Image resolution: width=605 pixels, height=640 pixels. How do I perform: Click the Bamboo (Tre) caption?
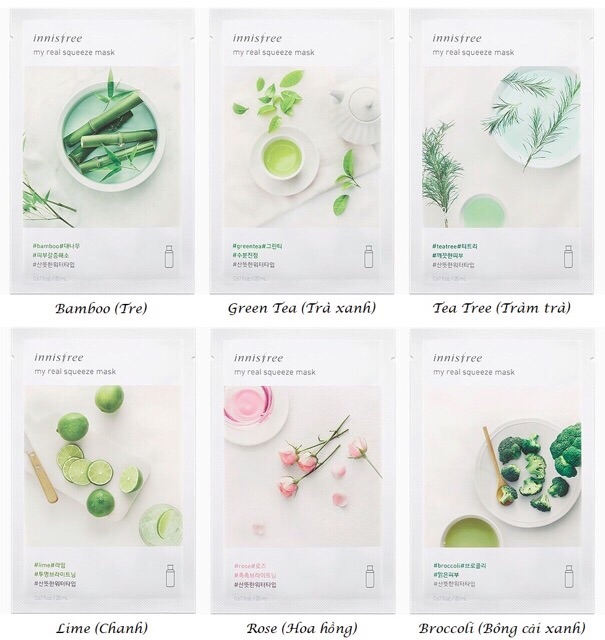[x=101, y=308]
